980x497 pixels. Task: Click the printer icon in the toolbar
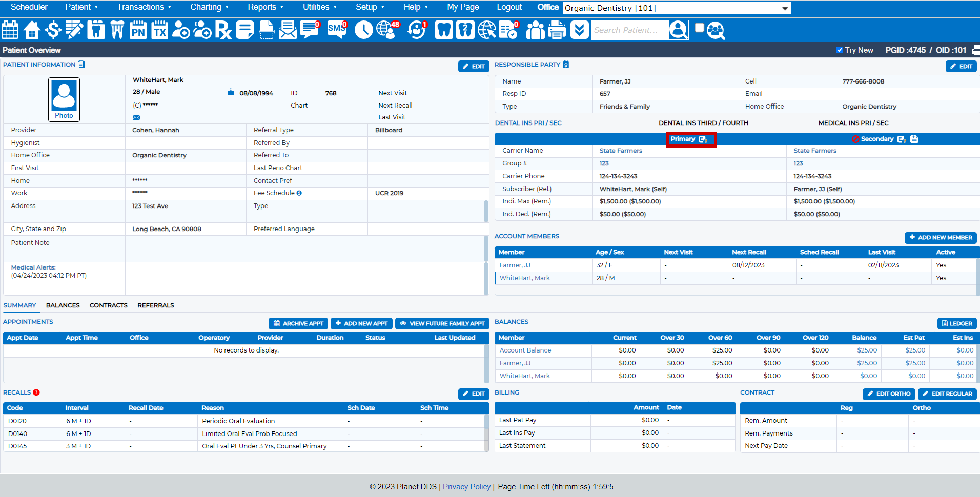tap(557, 30)
